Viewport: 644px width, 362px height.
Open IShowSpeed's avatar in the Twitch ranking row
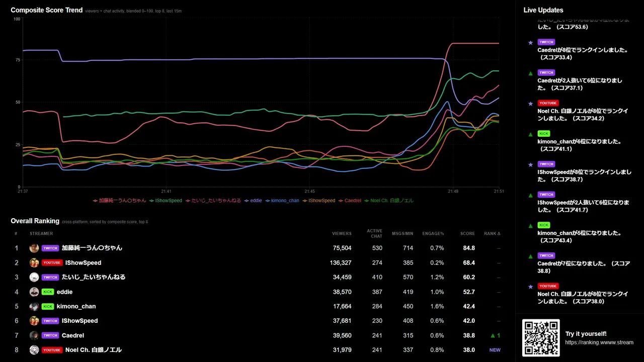point(34,321)
